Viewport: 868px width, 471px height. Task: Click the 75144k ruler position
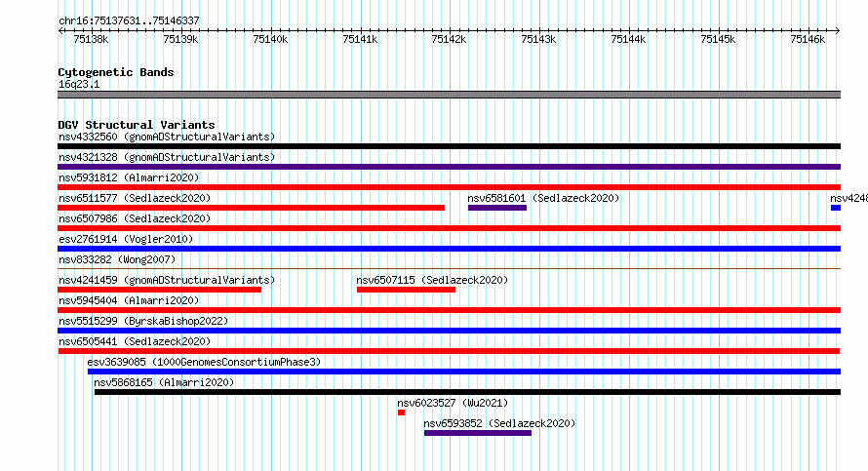(x=628, y=39)
